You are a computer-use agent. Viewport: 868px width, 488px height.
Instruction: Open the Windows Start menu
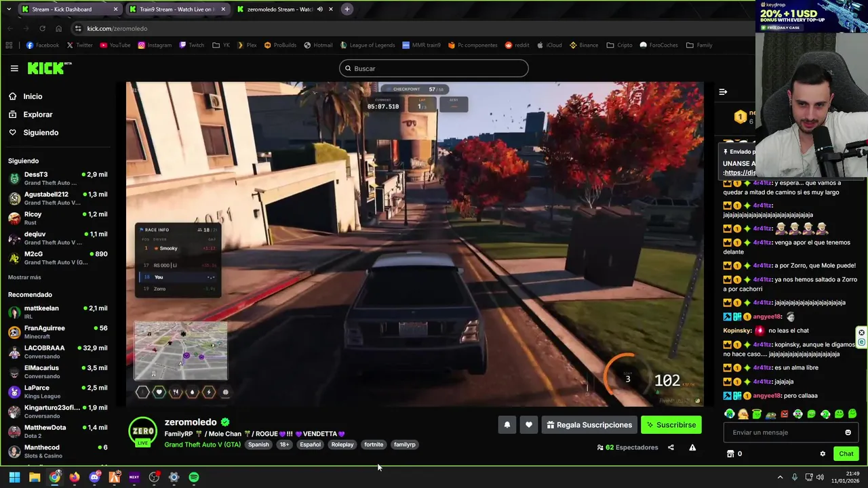(14, 477)
